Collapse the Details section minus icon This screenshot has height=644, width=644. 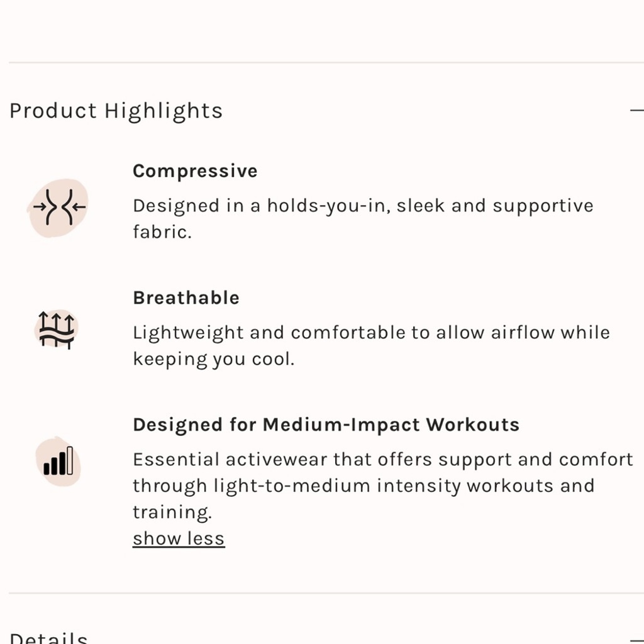(x=637, y=641)
